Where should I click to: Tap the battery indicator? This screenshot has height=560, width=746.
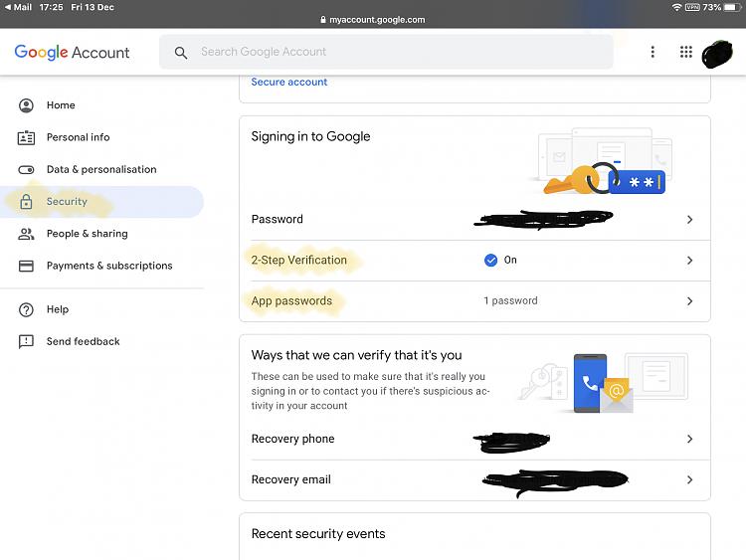[732, 7]
